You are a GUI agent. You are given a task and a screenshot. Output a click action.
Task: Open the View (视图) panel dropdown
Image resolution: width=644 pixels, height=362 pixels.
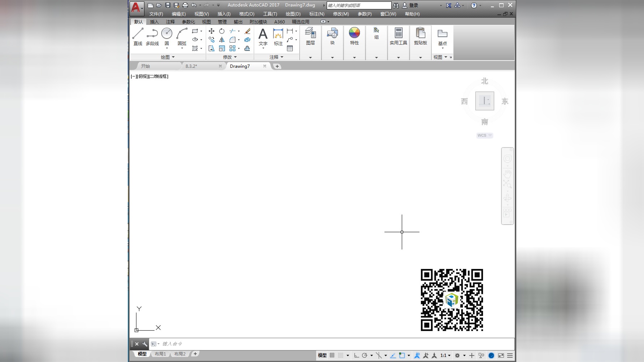[x=440, y=57]
